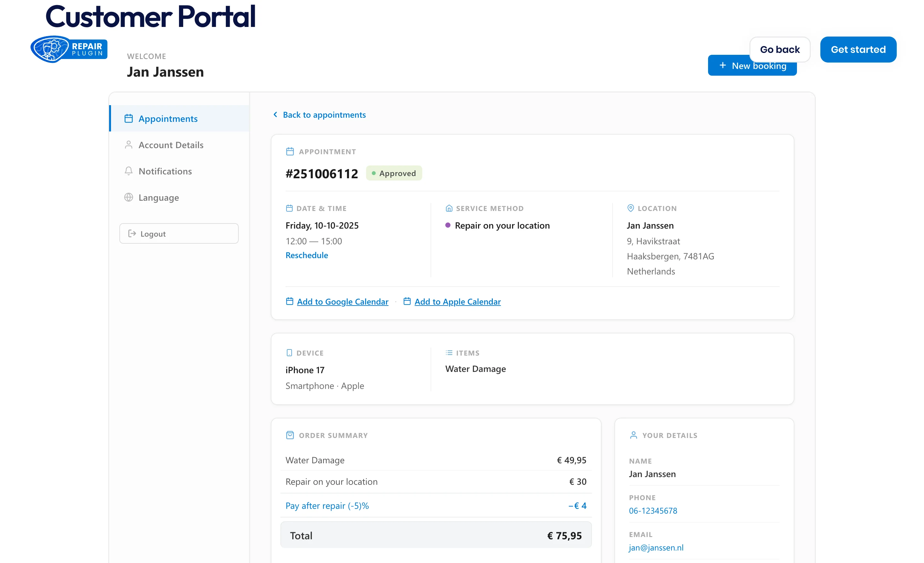This screenshot has height=563, width=924.
Task: Click the back chevron before Back to appointments
Action: (276, 115)
